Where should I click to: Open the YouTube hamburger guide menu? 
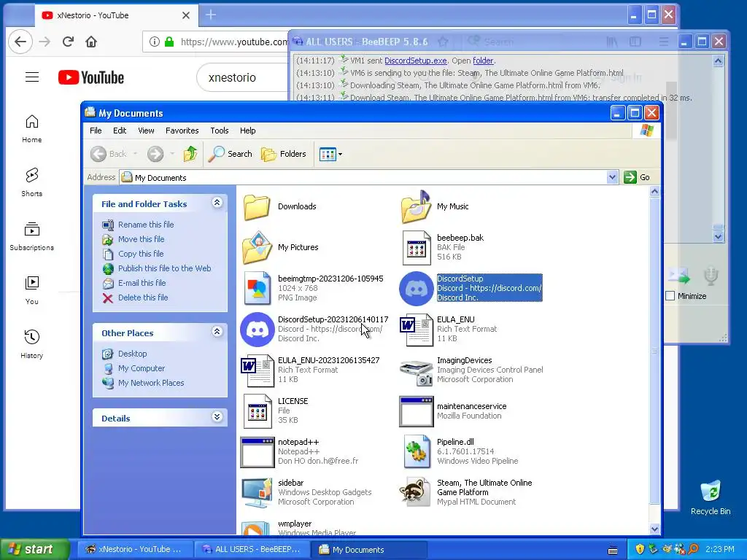(x=32, y=77)
